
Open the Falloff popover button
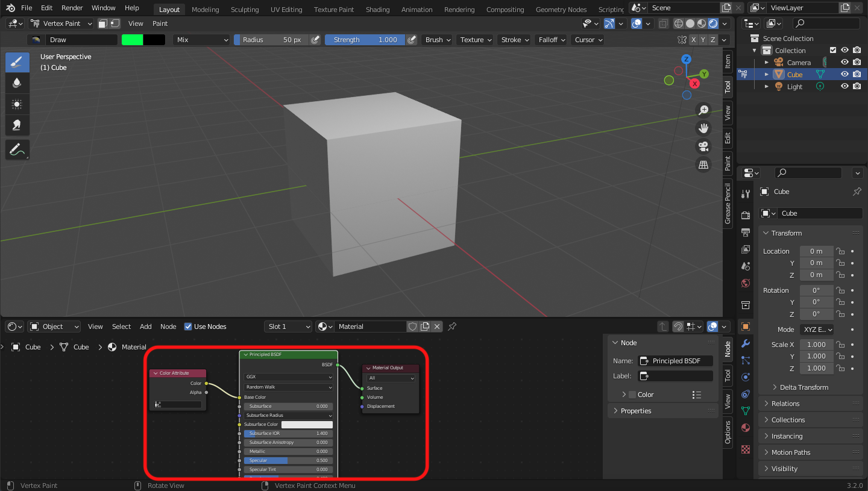(x=552, y=40)
